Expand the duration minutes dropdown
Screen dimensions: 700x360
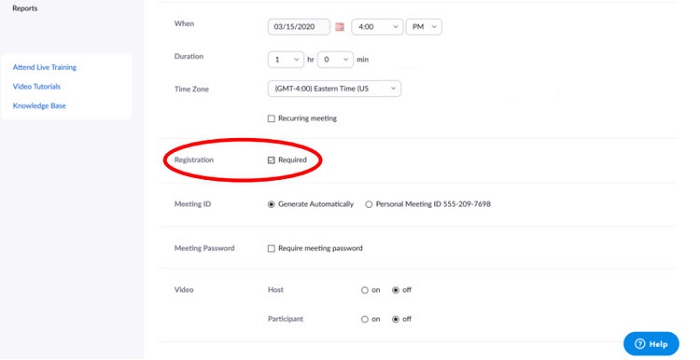(335, 59)
